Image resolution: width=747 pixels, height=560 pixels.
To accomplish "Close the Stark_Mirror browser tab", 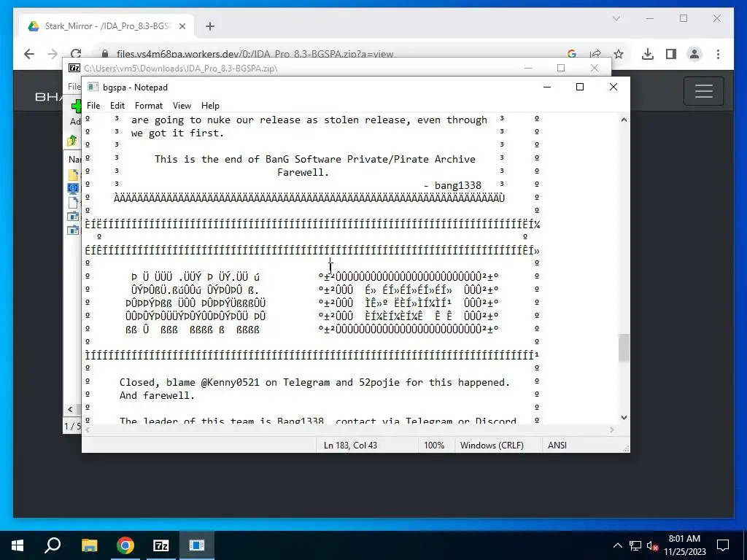I will (182, 27).
